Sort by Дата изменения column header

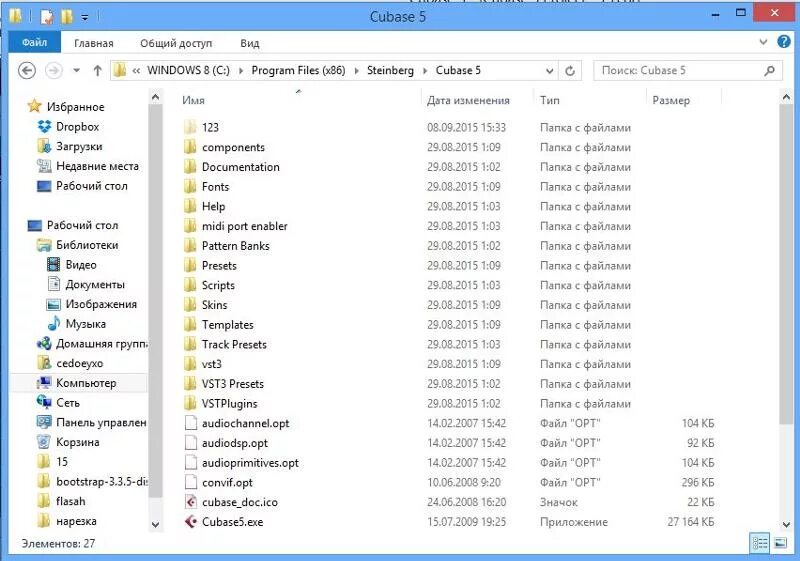coord(468,100)
